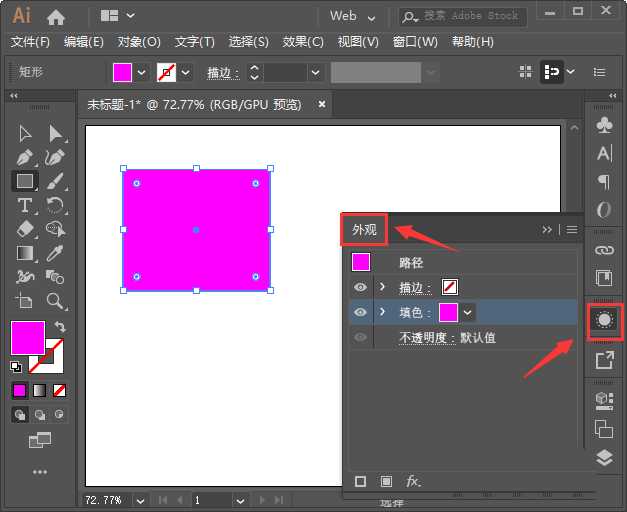
Task: Open the 效果(C) menu
Action: [303, 42]
